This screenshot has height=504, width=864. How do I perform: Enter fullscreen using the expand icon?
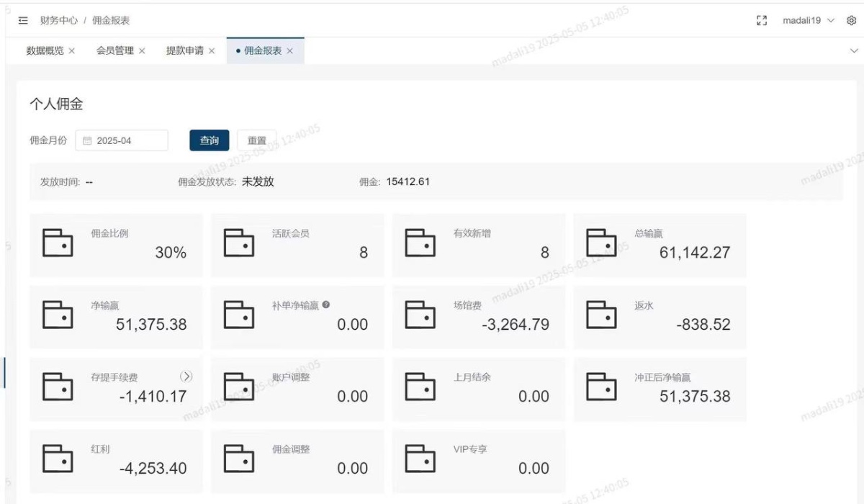point(762,20)
